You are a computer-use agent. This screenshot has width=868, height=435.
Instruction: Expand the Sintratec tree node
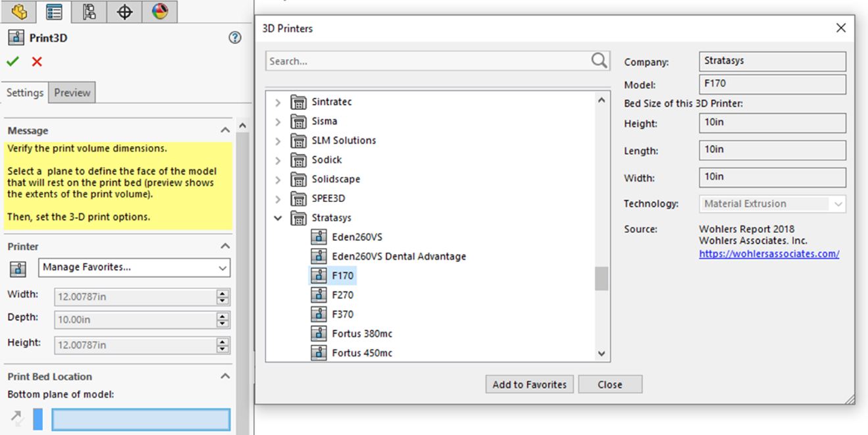click(x=278, y=102)
